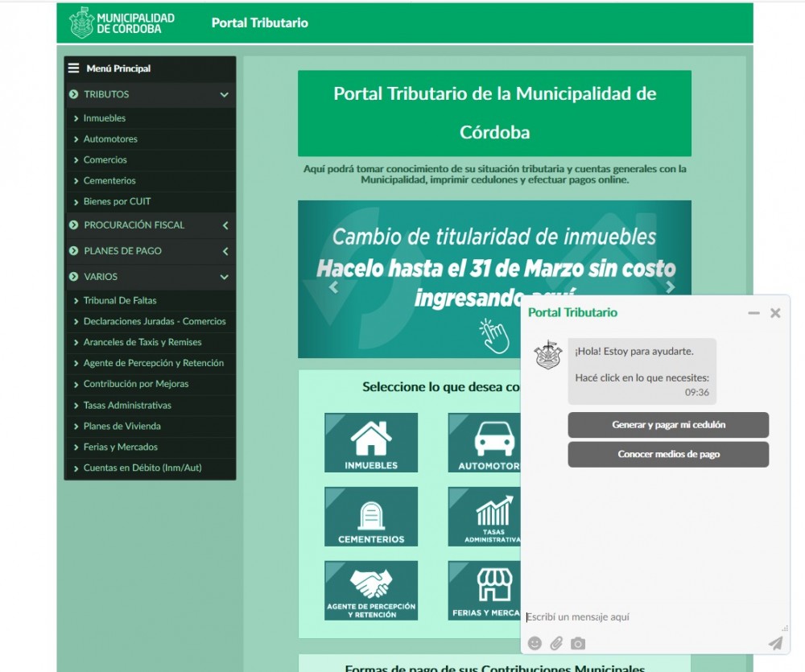Screen dimensions: 805x672
Task: Open Tribunal De Faltas menu item
Action: coord(120,300)
